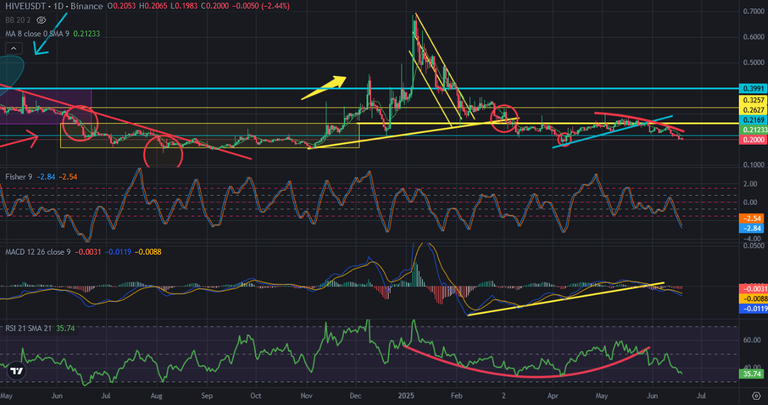Click the Feb label on time axis

pyautogui.click(x=456, y=395)
